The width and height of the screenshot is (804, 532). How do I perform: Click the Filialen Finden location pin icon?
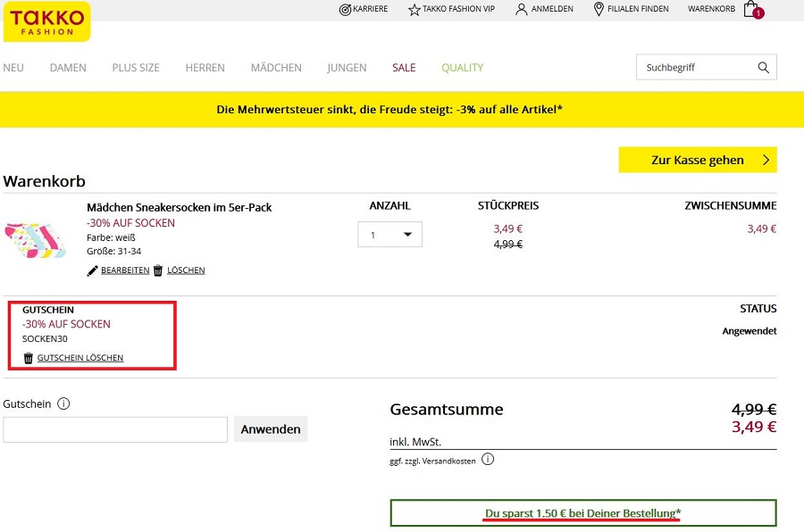(x=599, y=9)
